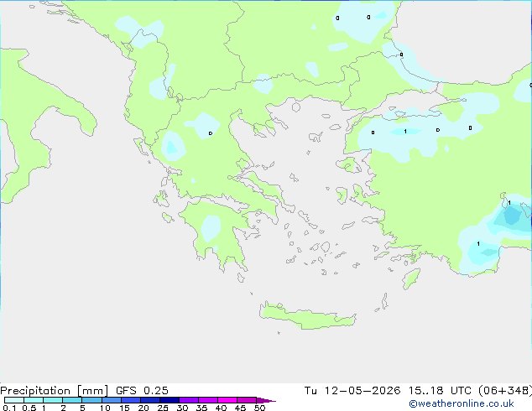Viewport: 532px width, 411px height.
Task: Click the '35' legend scale label
Action: tap(201, 408)
